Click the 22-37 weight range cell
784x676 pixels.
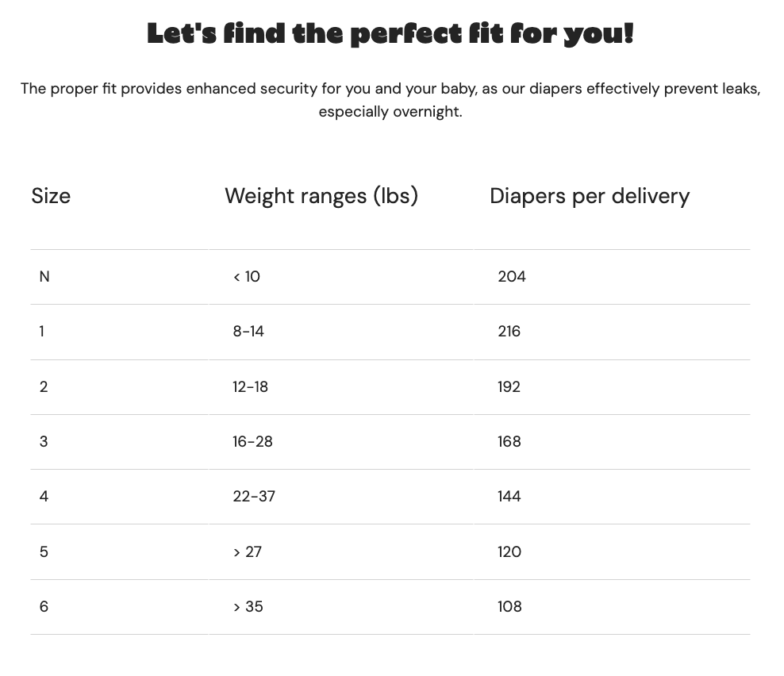pos(254,497)
